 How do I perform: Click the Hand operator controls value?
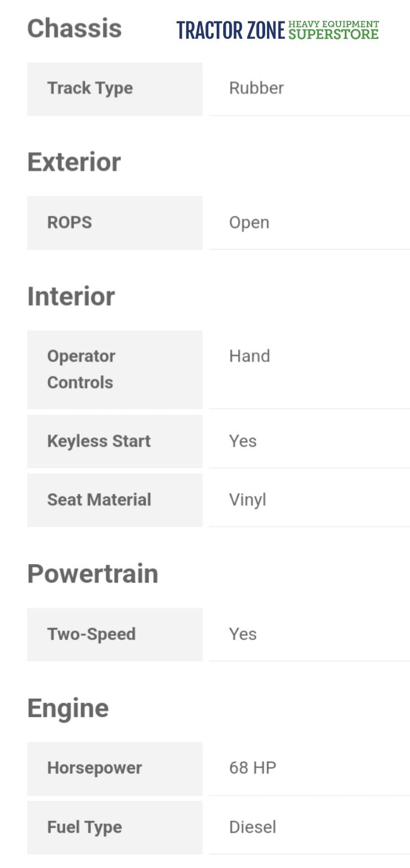point(250,356)
